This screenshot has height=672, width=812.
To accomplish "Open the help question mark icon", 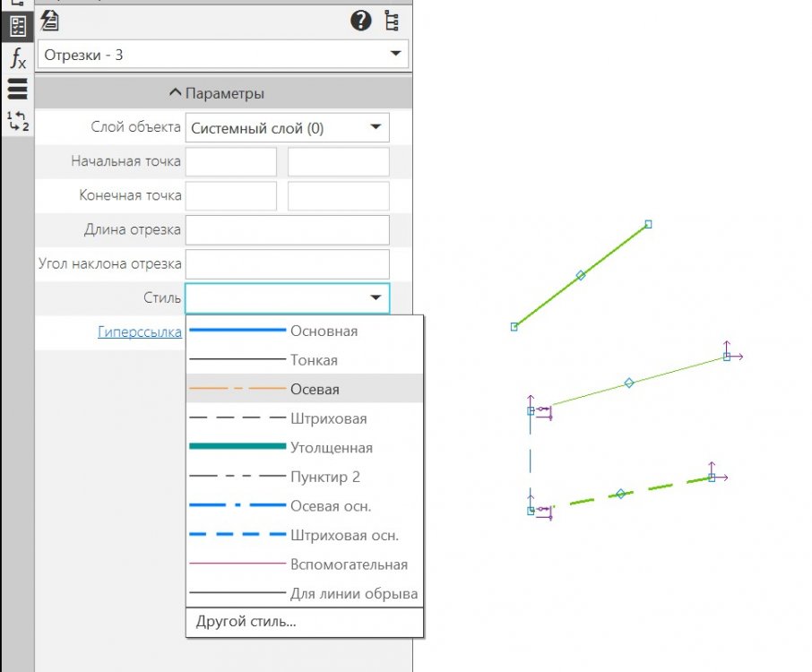I will pyautogui.click(x=360, y=21).
